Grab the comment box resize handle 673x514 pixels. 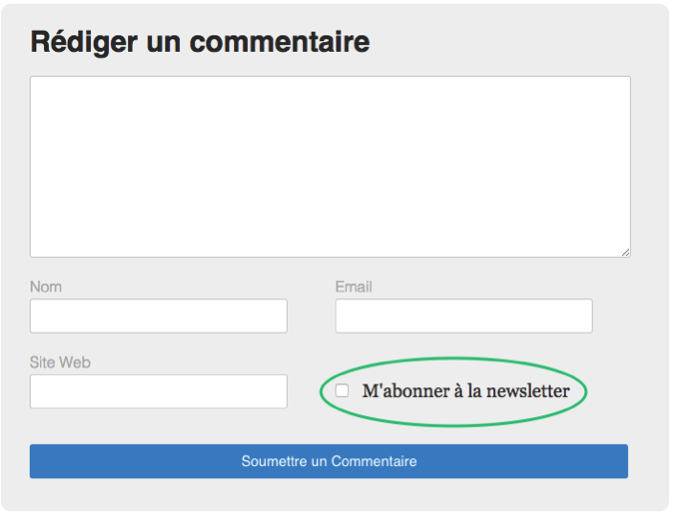[626, 252]
